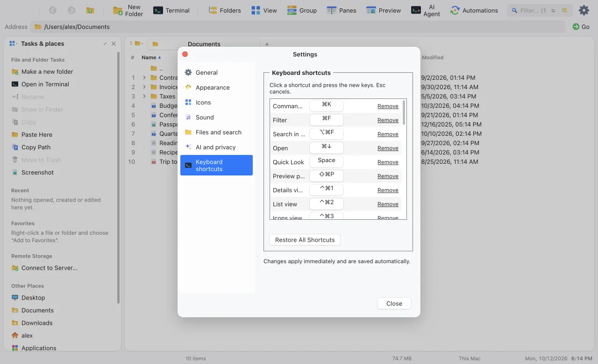598x364 pixels.
Task: Launch the AI Agent toolbar button
Action: point(426,10)
